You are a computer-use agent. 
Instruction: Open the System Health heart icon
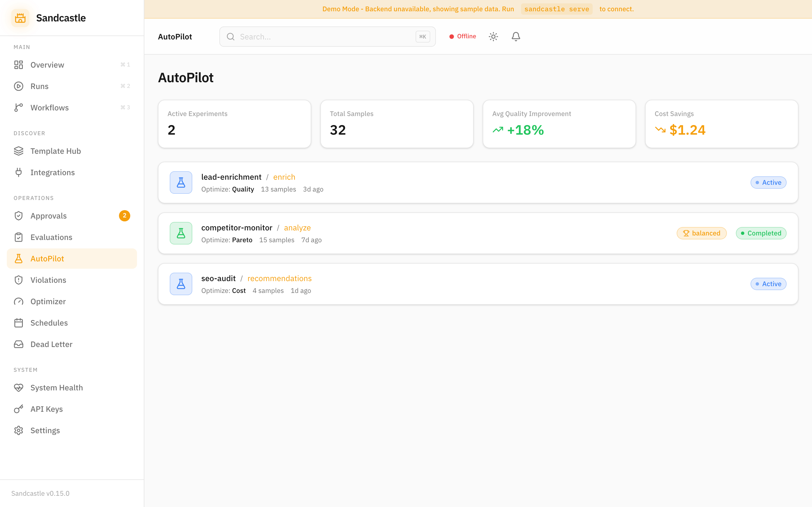coord(18,387)
